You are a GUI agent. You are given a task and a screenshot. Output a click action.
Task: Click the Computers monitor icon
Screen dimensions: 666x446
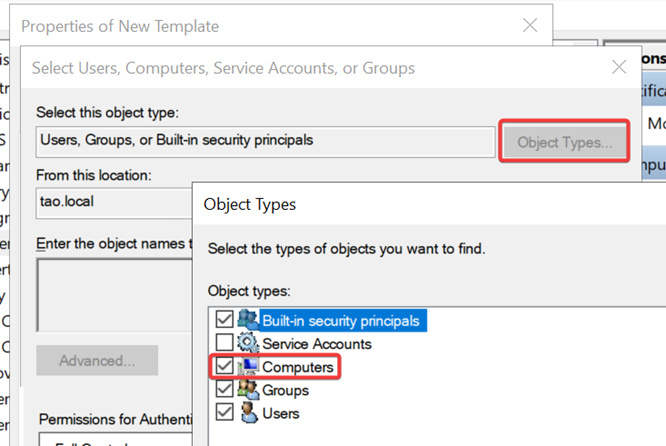click(248, 367)
